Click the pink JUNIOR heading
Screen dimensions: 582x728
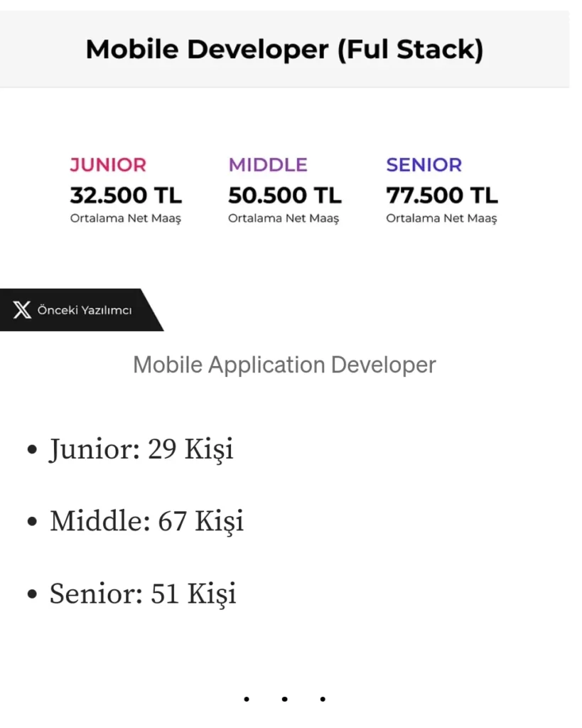click(x=108, y=165)
